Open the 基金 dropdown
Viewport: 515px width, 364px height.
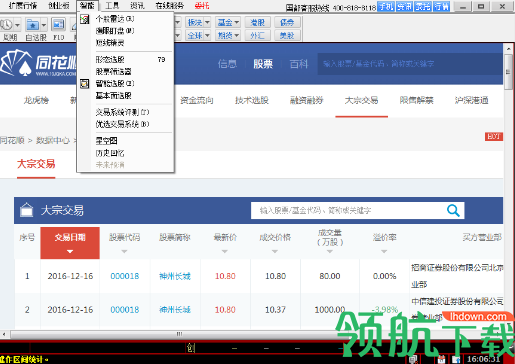(228, 23)
